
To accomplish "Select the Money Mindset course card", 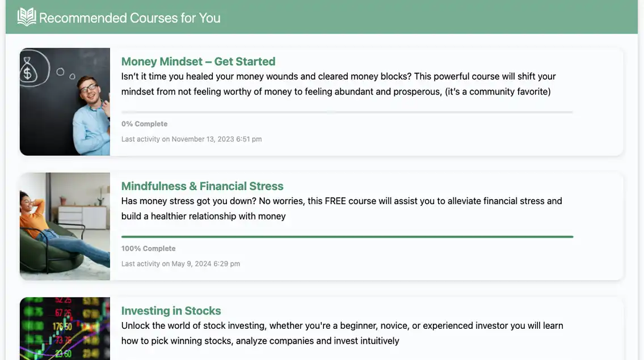I will point(322,102).
